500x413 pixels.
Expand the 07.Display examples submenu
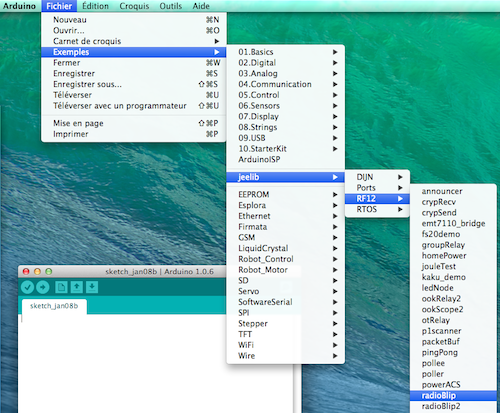286,116
